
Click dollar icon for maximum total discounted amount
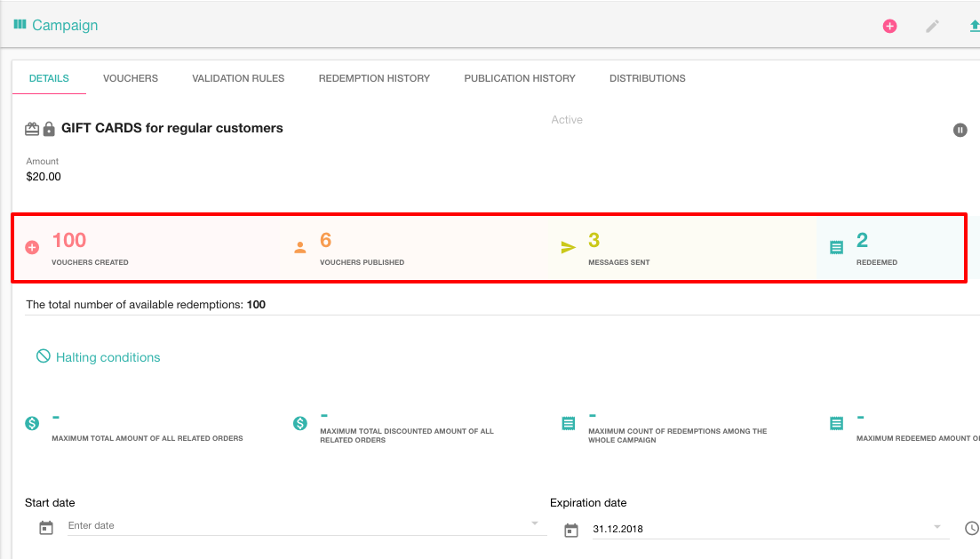point(300,423)
